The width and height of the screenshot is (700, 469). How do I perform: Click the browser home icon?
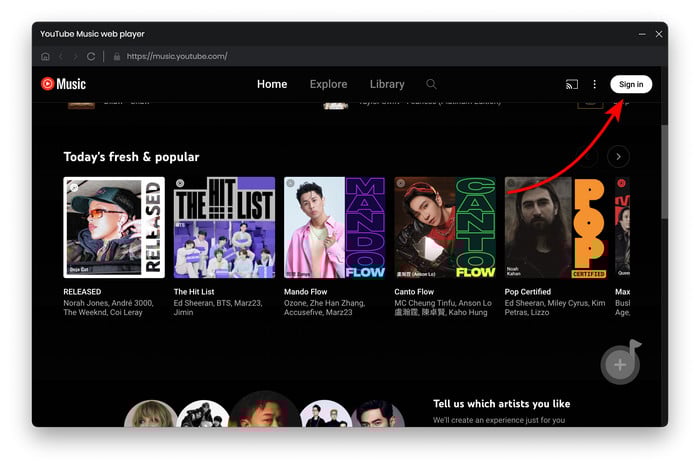click(x=45, y=56)
